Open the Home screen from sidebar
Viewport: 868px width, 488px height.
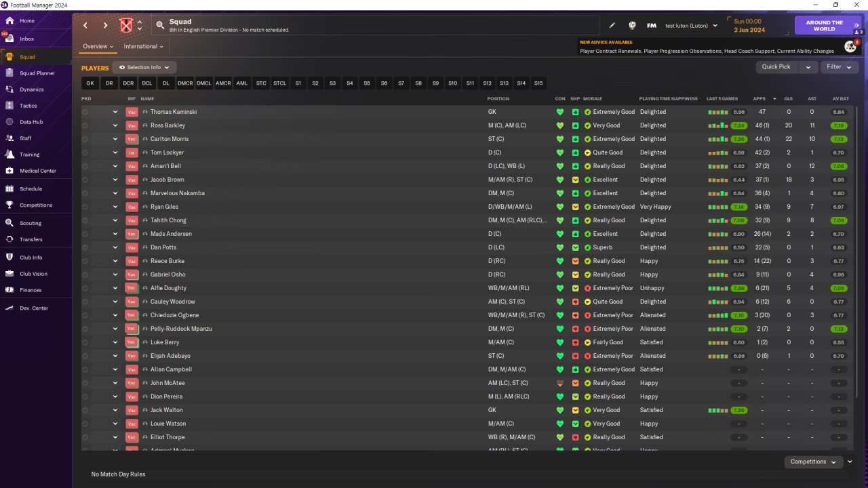tap(36, 21)
